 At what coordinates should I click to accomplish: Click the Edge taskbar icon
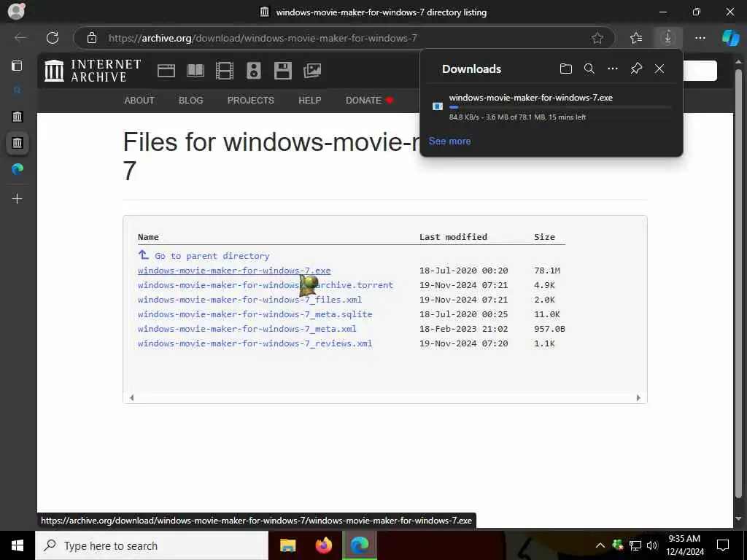360,545
